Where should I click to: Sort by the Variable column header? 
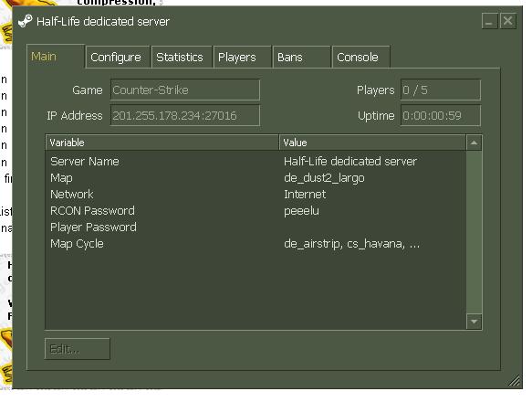click(162, 143)
